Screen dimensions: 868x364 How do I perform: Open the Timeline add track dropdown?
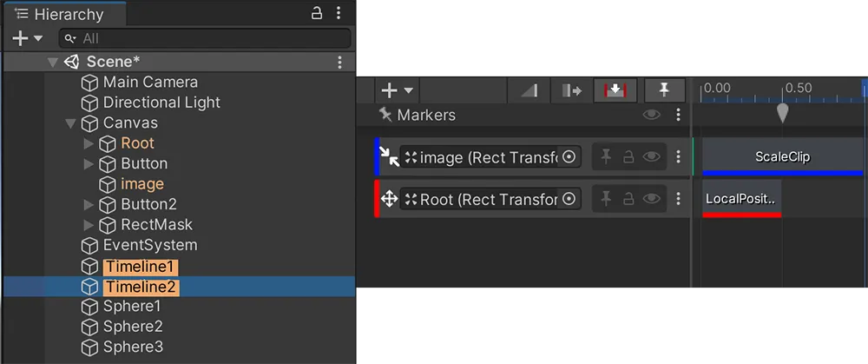pyautogui.click(x=398, y=90)
